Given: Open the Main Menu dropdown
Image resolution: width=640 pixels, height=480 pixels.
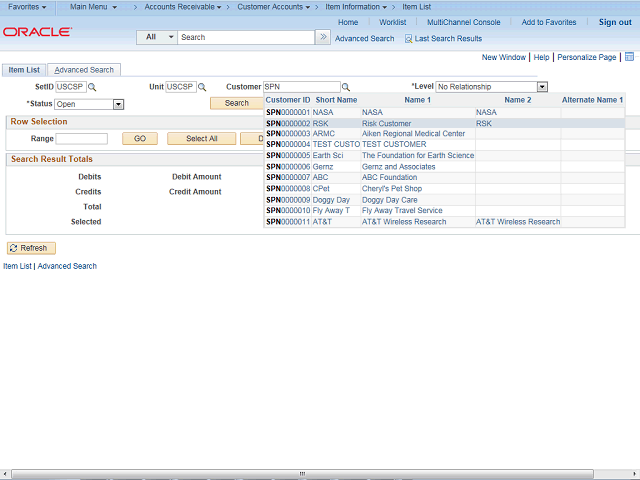Looking at the screenshot, I should [x=93, y=7].
